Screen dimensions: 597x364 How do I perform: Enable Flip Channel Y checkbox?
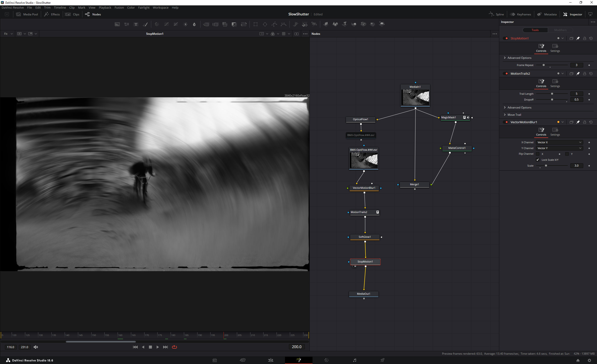tap(567, 154)
